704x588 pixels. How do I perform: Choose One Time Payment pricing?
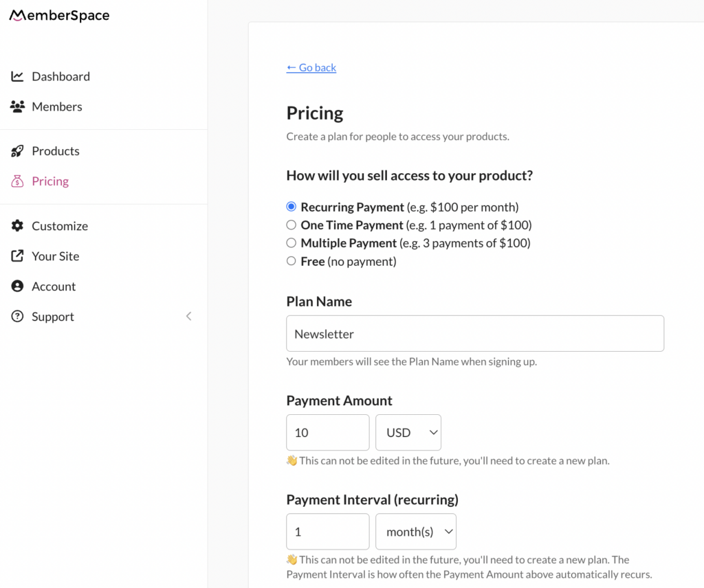click(x=291, y=225)
